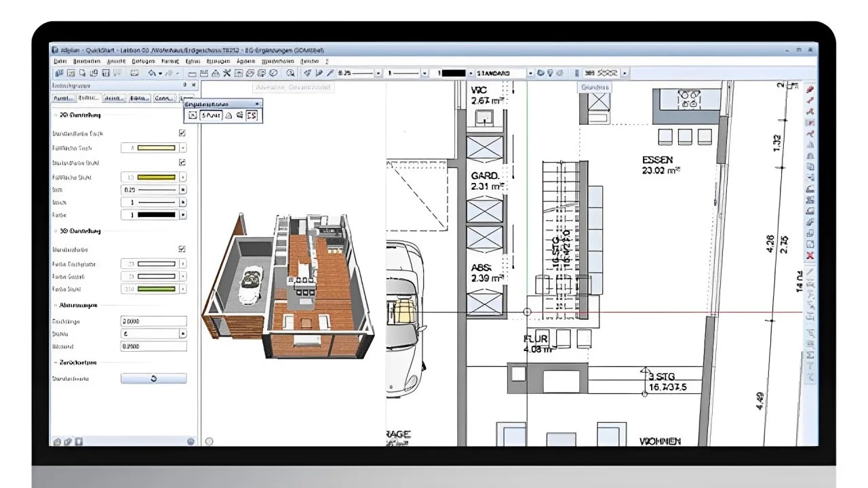Open the panel's black color dropdown
The height and width of the screenshot is (488, 868).
click(x=183, y=215)
